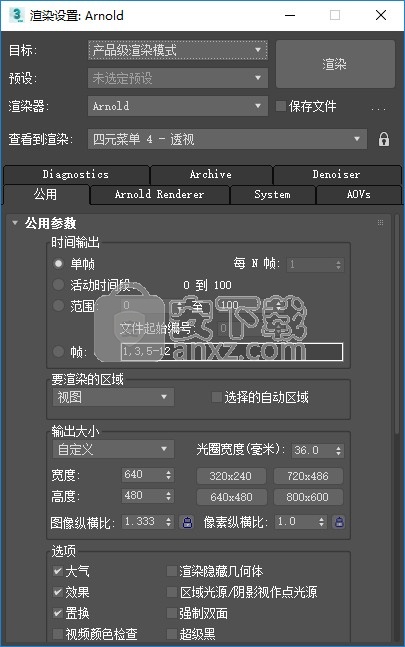This screenshot has height=647, width=405.
Task: Click the rollout grip handle icon
Action: pos(380,222)
